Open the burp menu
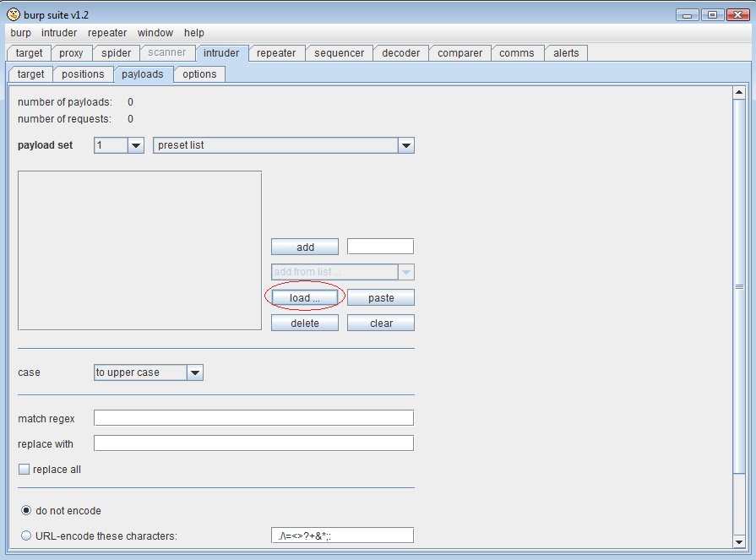Viewport: 756px width, 560px height. point(21,33)
